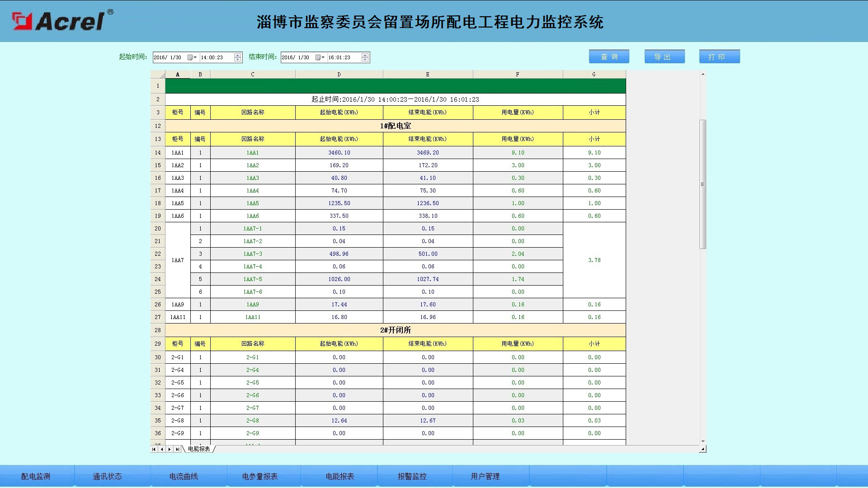This screenshot has width=868, height=488.
Task: Click the select-all corner cell of grid
Action: 158,75
